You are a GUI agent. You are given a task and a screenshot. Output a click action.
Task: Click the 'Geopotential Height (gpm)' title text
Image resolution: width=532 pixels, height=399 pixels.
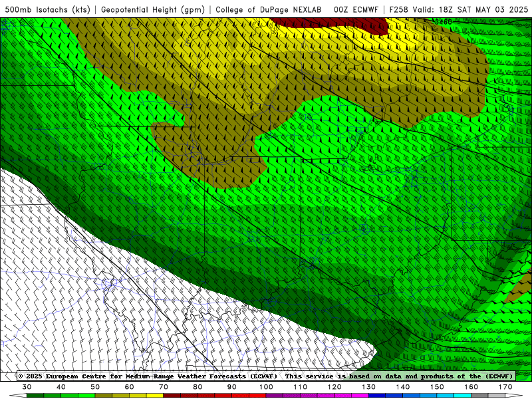[153, 10]
